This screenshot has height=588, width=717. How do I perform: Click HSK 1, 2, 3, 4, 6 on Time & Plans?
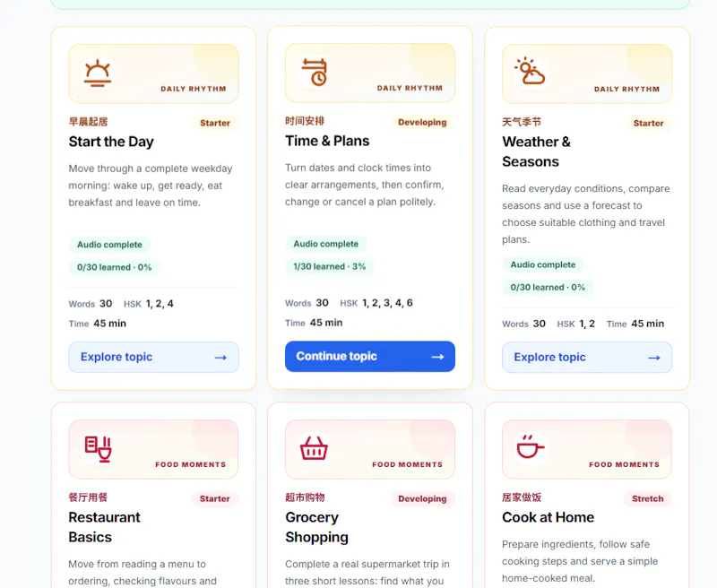click(376, 303)
